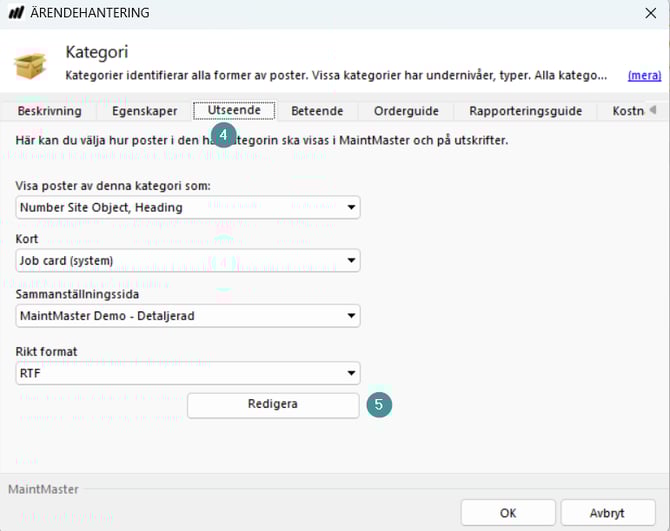Expand the 'Visa poster av denna kategori som' dropdown

point(189,207)
